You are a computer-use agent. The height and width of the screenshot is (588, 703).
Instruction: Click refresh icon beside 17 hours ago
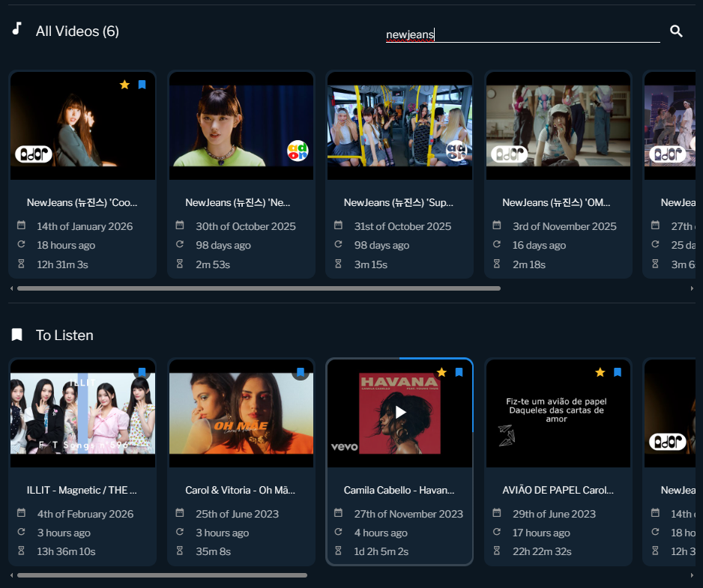[x=497, y=532]
